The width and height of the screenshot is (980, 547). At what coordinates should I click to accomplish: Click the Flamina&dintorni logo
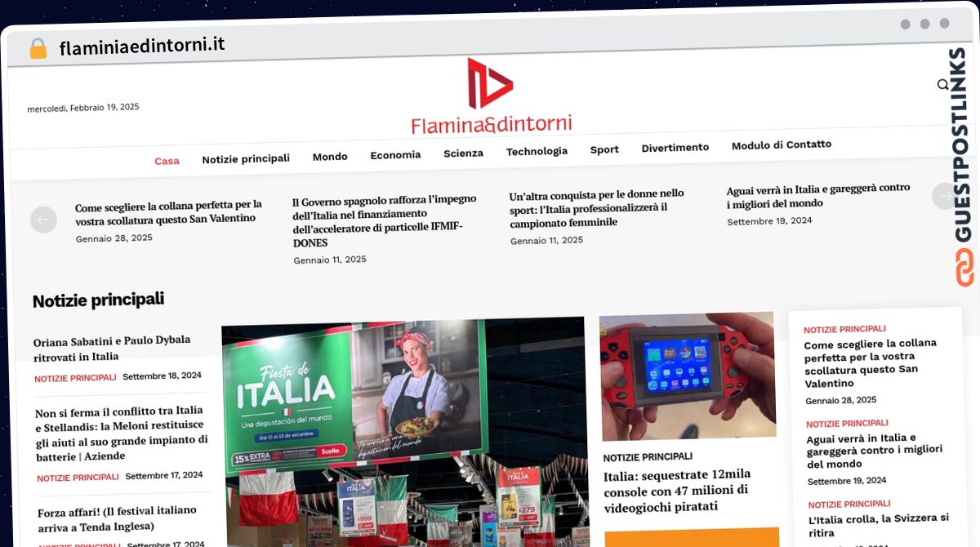pyautogui.click(x=491, y=96)
